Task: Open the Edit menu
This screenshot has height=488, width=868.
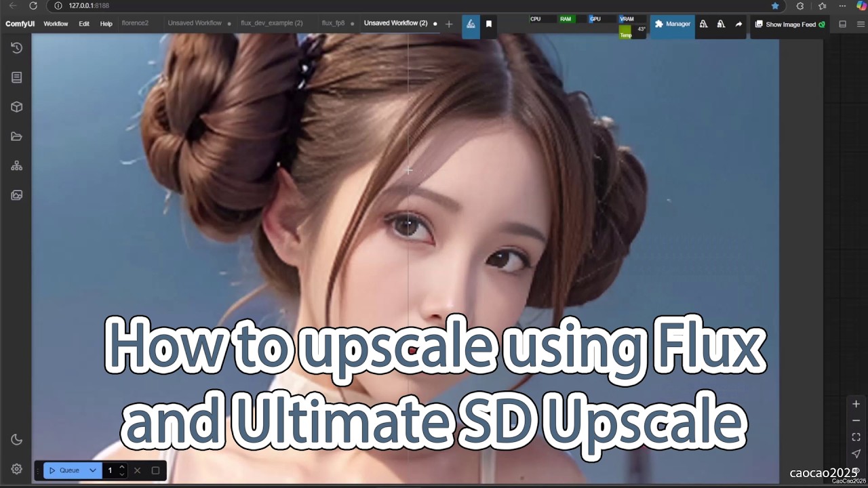Action: tap(84, 24)
